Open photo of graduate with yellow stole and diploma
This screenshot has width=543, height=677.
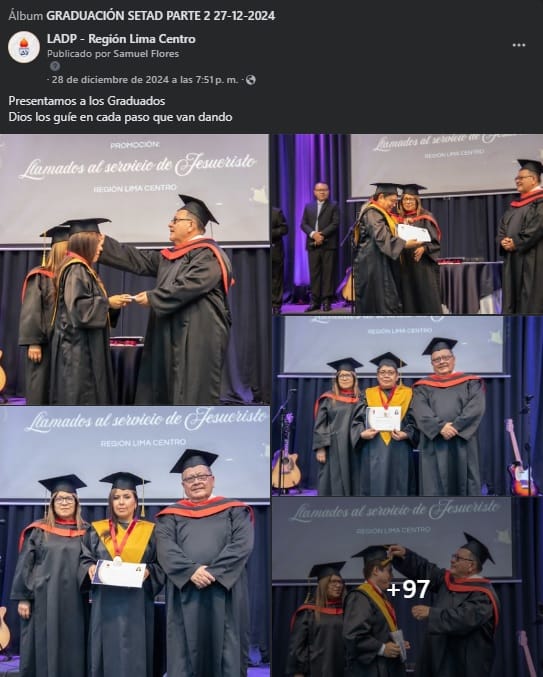tap(407, 405)
